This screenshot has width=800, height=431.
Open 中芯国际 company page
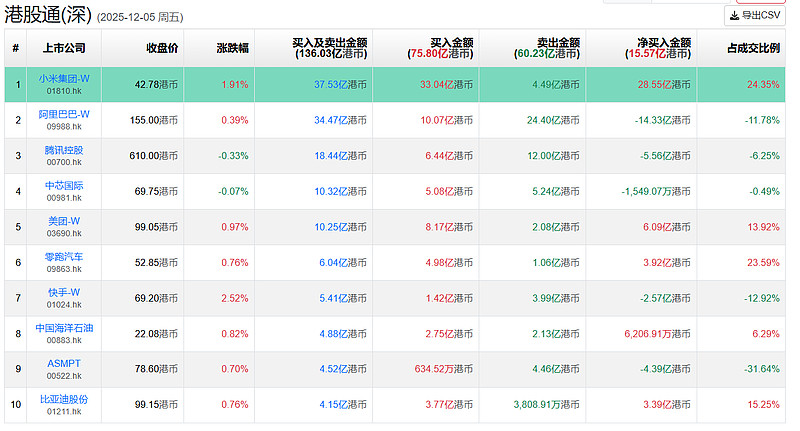point(64,186)
